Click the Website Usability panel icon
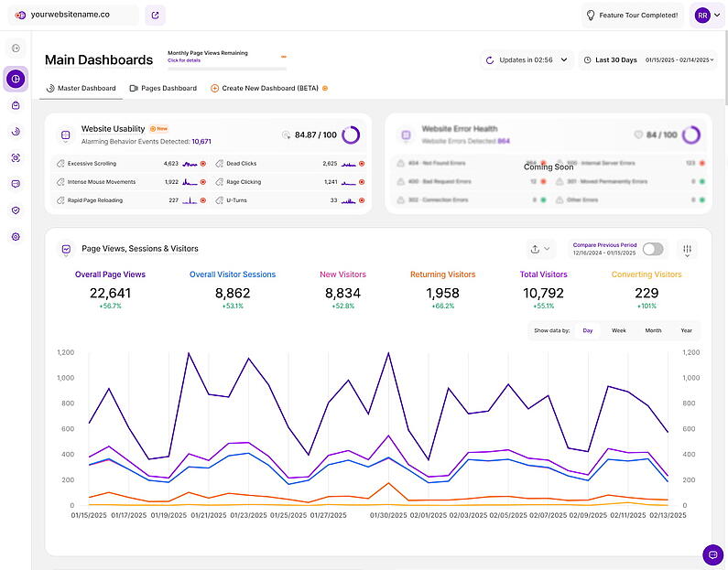 (65, 135)
